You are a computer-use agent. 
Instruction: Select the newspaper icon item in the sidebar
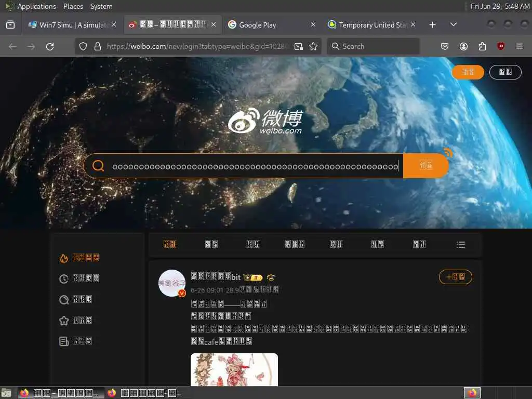(75, 341)
